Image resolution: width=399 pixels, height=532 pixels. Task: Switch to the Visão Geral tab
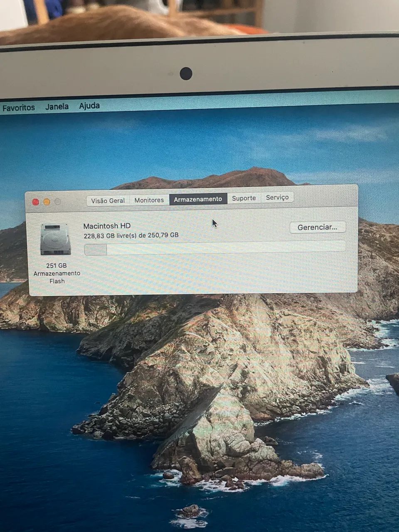[107, 200]
